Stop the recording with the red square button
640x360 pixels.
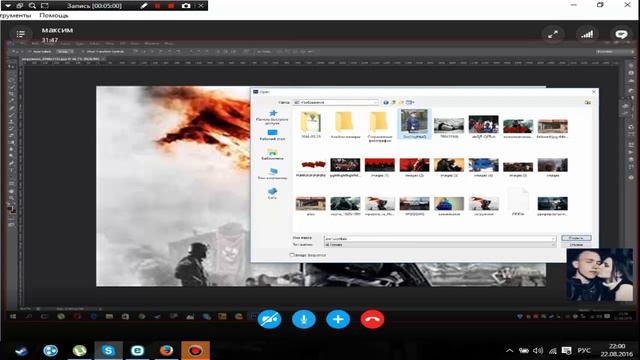tap(171, 6)
